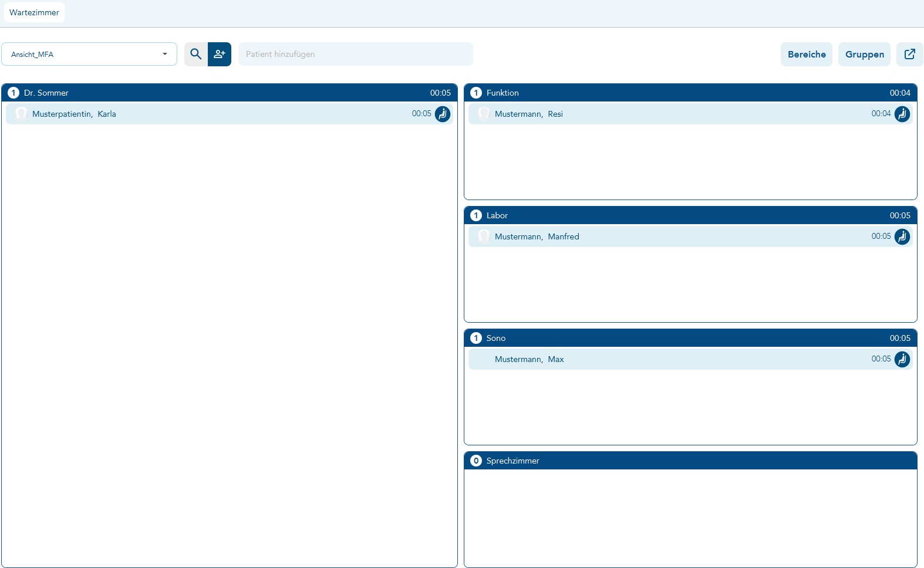Click the Gruppen button
The height and width of the screenshot is (568, 924).
click(x=864, y=54)
